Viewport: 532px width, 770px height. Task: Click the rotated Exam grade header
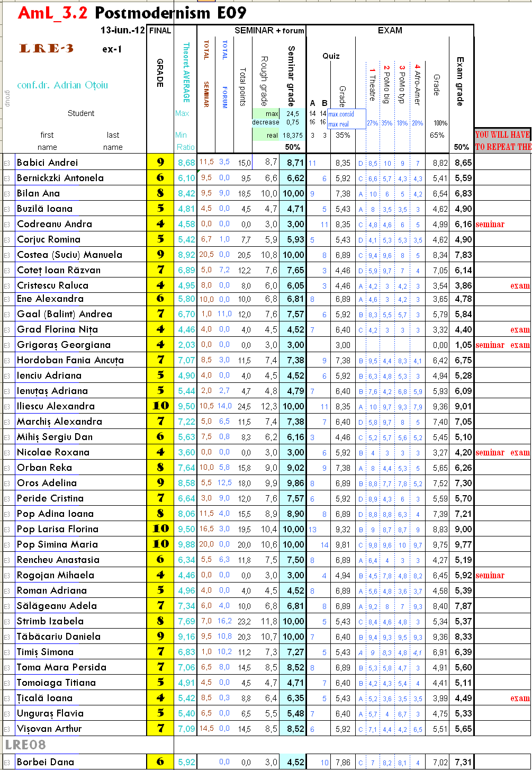coord(459,81)
